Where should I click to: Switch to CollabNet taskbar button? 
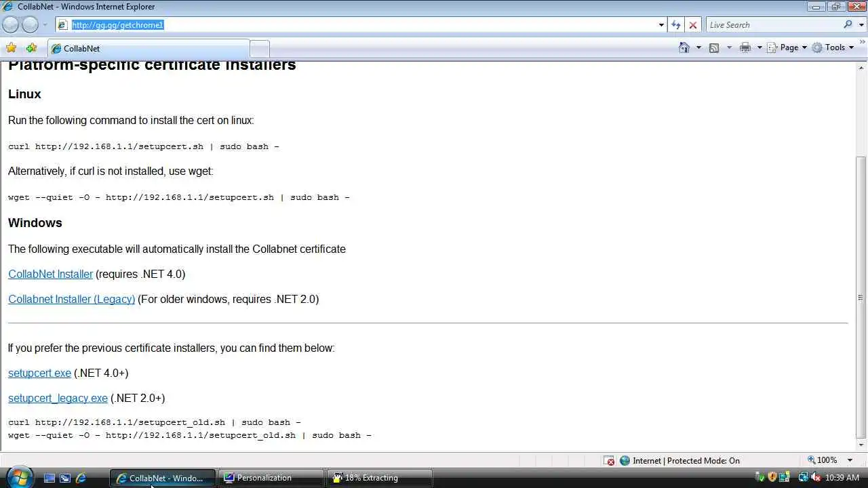click(x=163, y=478)
